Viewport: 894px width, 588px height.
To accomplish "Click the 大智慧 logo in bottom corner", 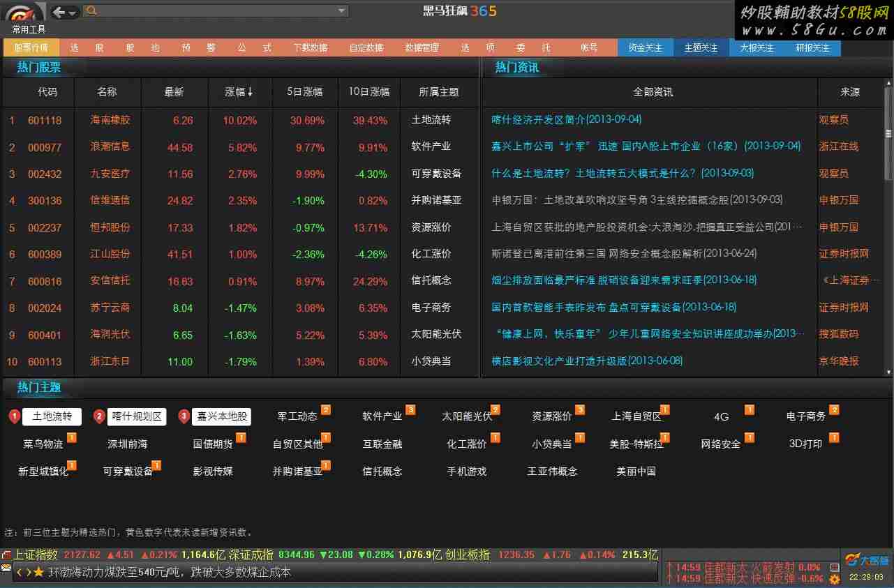I will (x=866, y=560).
